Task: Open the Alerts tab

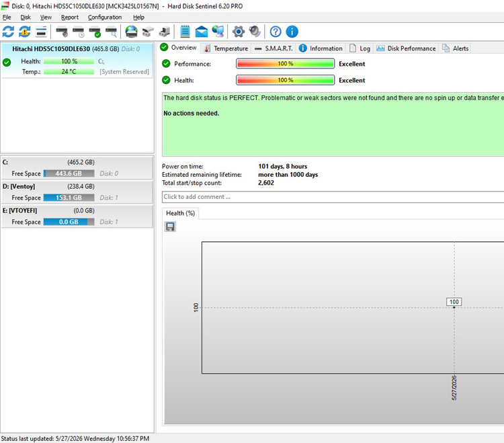Action: point(455,48)
